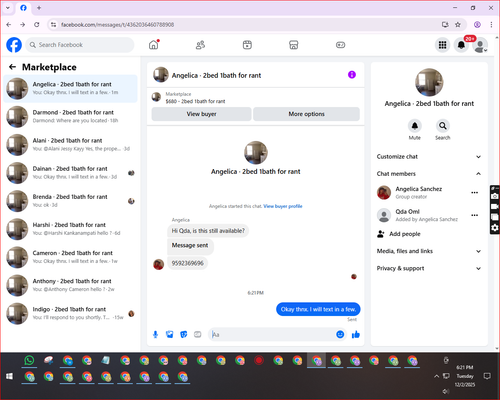
Task: Click the View buyer button
Action: point(201,114)
